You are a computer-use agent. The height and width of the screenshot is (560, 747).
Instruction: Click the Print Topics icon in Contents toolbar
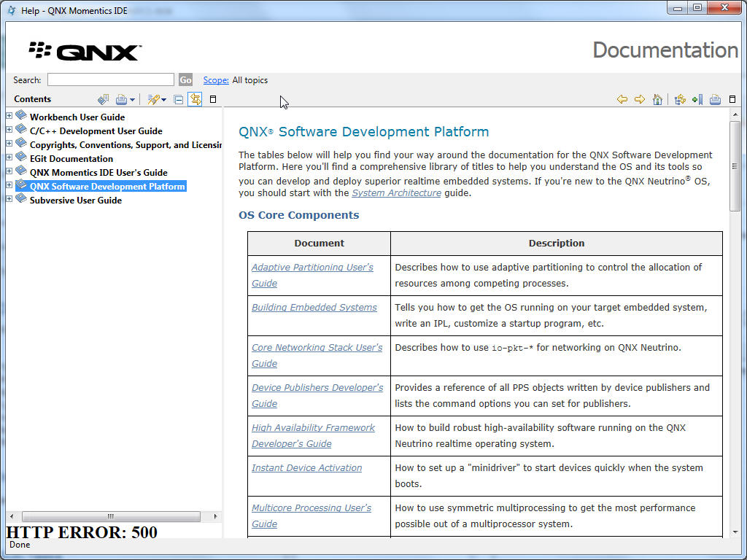click(122, 99)
